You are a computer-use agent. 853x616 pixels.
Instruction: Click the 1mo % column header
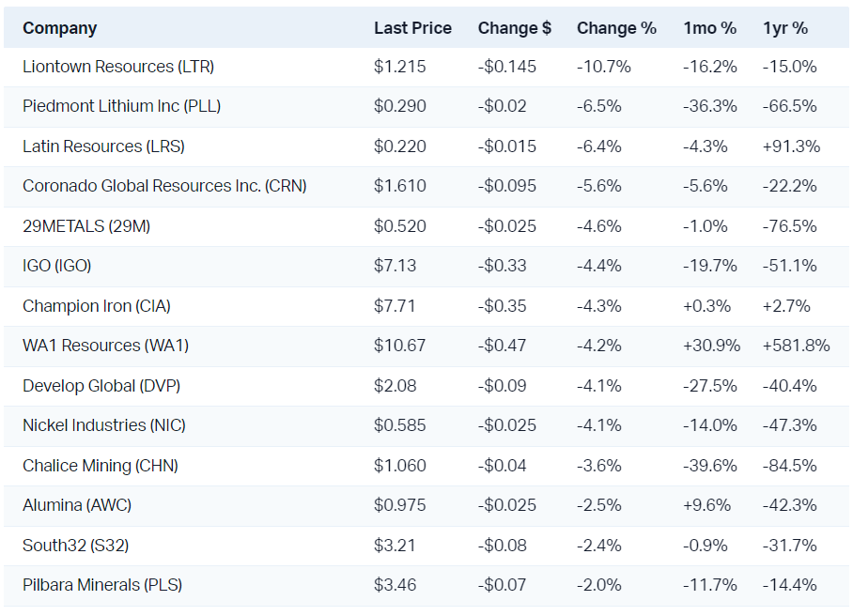709,28
